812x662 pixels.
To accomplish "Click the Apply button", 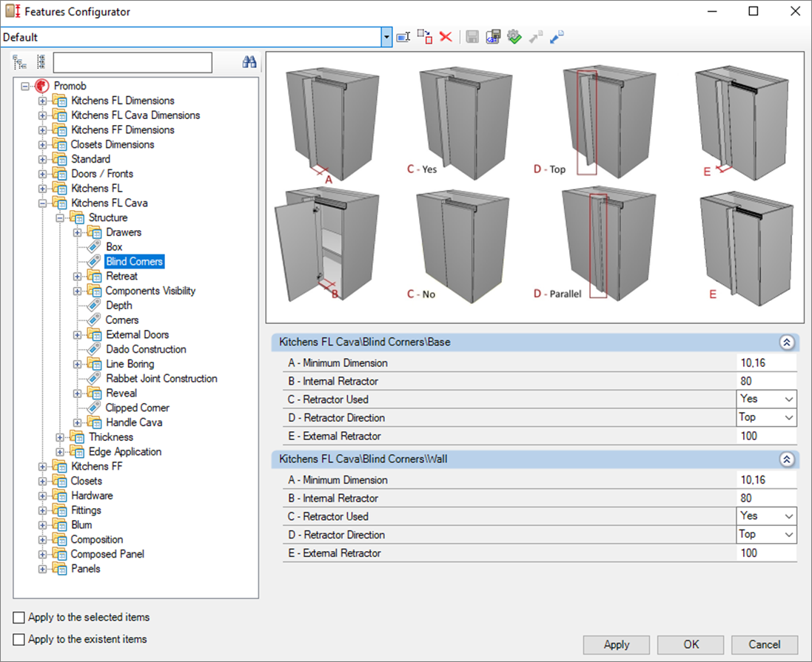I will pyautogui.click(x=616, y=644).
